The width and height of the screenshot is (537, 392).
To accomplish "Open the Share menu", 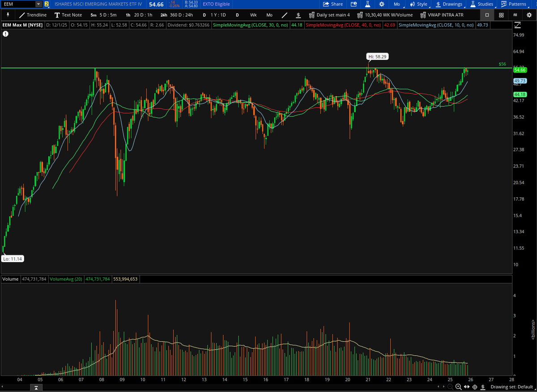I will 332,4.
